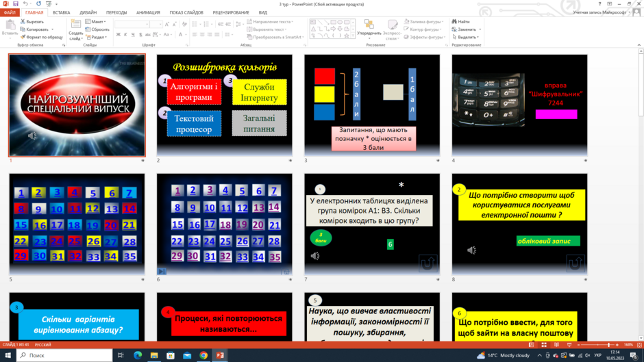This screenshot has width=644, height=362.
Task: Decrease font size button
Action: 175,25
